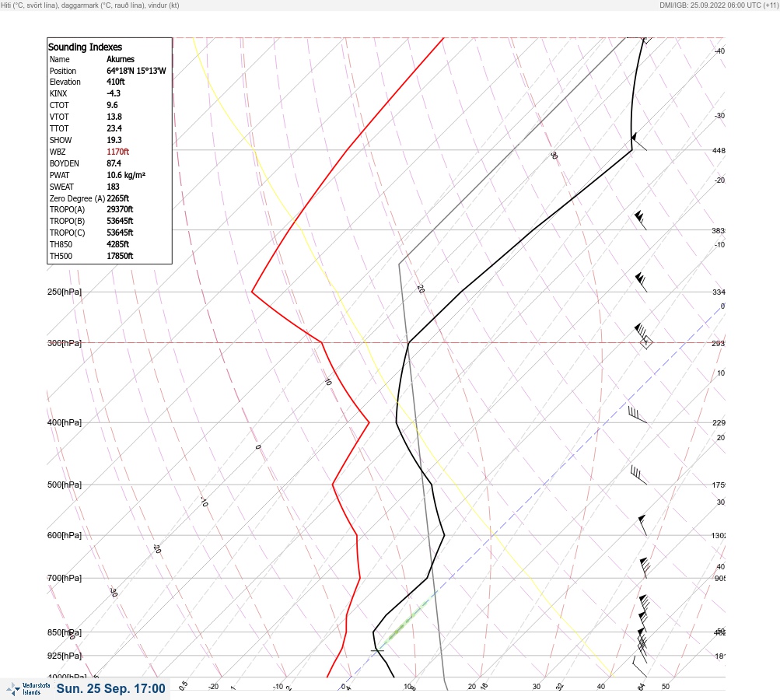
Task: Click the DMI/IGB model run time header
Action: tap(719, 5)
